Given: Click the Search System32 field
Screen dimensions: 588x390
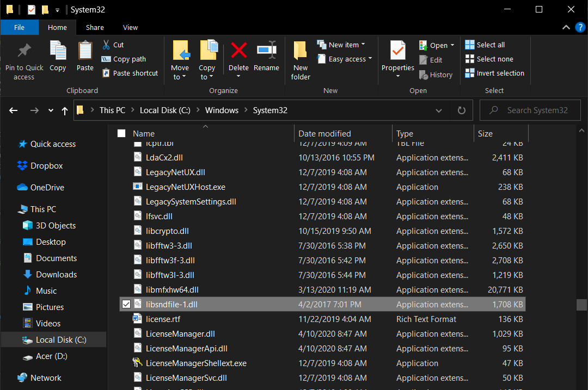Looking at the screenshot, I should tap(530, 110).
